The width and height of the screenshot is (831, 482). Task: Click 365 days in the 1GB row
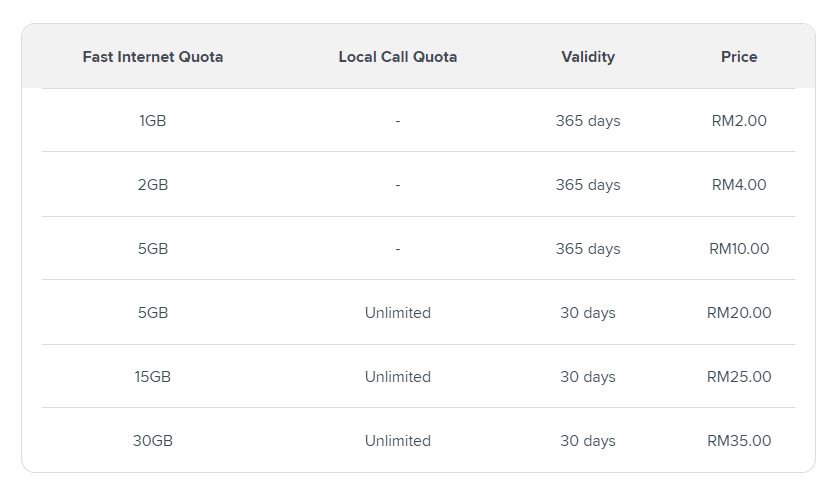(588, 121)
